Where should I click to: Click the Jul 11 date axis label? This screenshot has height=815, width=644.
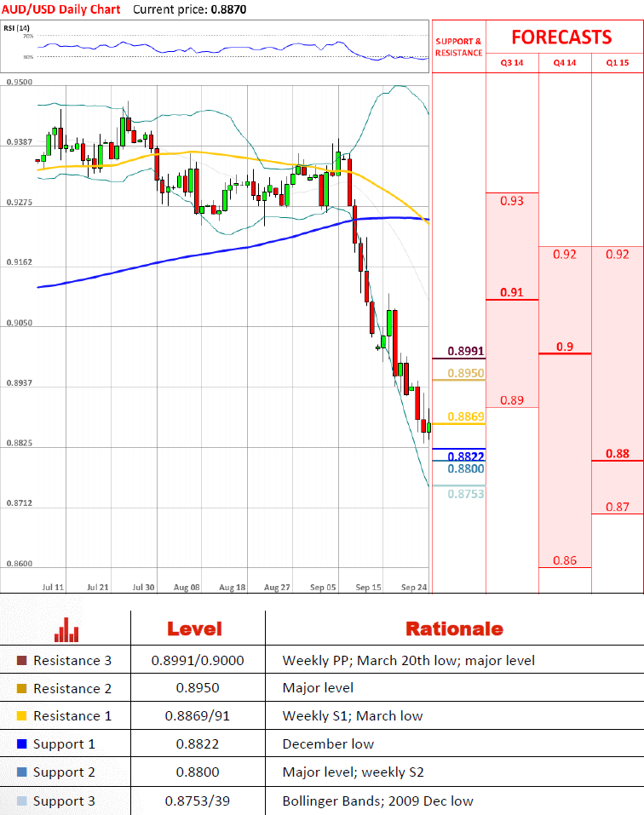click(x=53, y=588)
